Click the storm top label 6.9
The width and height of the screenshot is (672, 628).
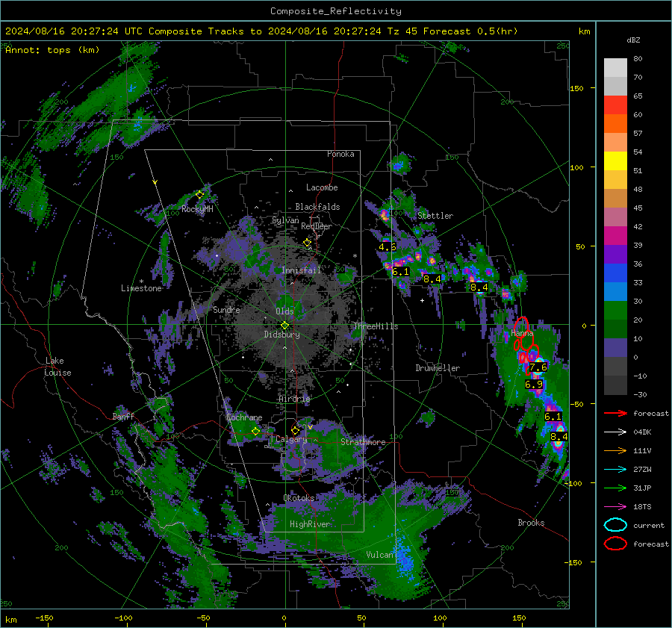[534, 385]
